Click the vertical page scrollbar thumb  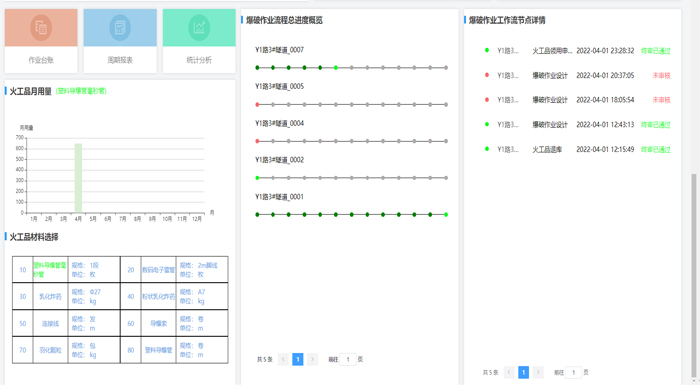[693, 276]
